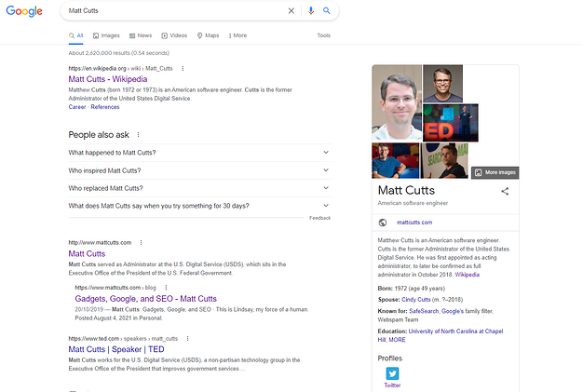Open options for the www.mattcutts.com result
Image resolution: width=583 pixels, height=392 pixels.
point(141,243)
